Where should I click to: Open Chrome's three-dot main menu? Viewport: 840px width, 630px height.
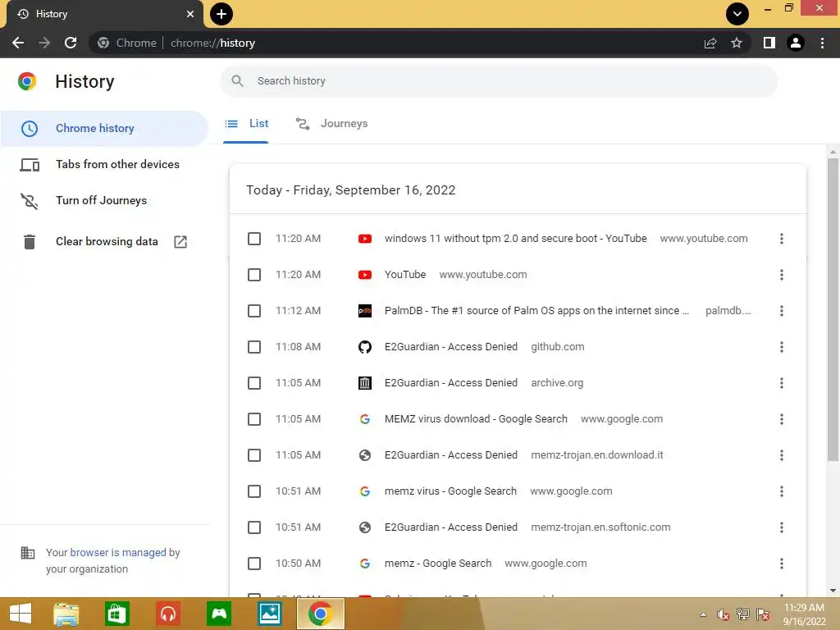pyautogui.click(x=822, y=43)
